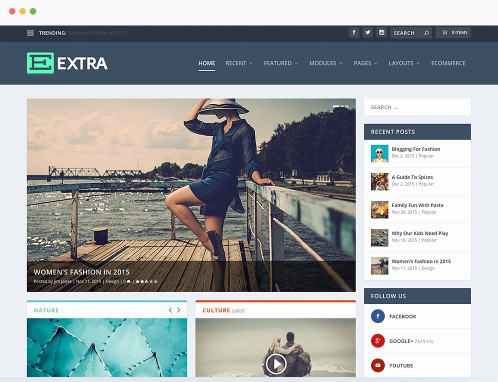Open the hamburger menu beside Trending
This screenshot has width=498, height=382.
pos(30,33)
